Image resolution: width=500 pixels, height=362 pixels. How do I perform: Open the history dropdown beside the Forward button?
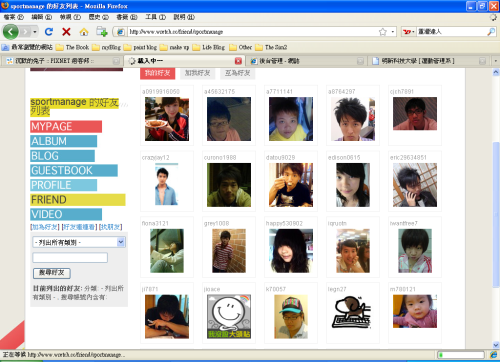pos(35,32)
